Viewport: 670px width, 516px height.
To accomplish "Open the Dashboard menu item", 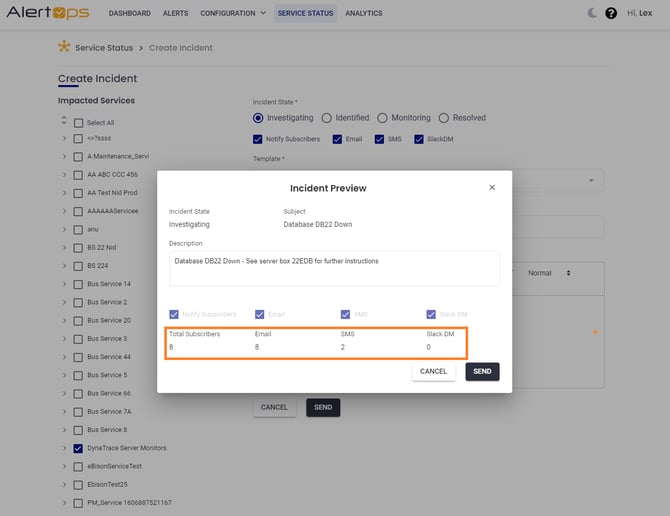I will 129,13.
